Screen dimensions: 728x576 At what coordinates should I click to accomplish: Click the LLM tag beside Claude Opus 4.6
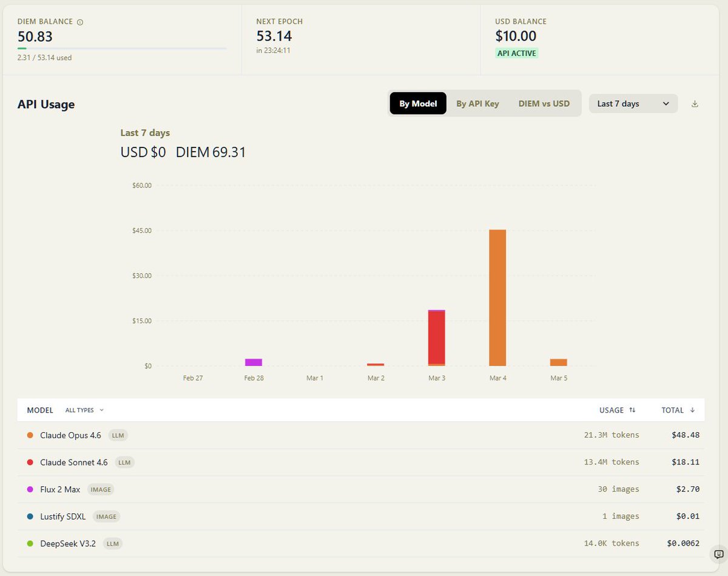click(118, 435)
